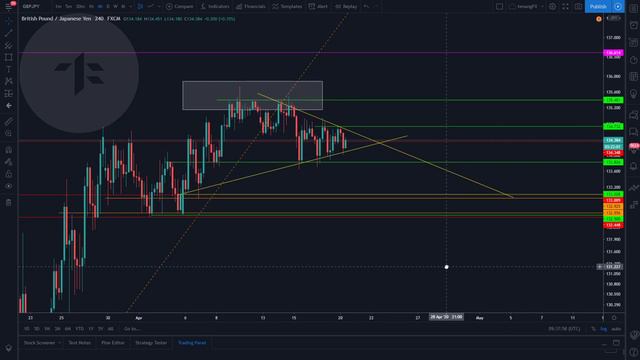The height and width of the screenshot is (360, 640).
Task: Toggle auto scale
Action: [x=616, y=329]
